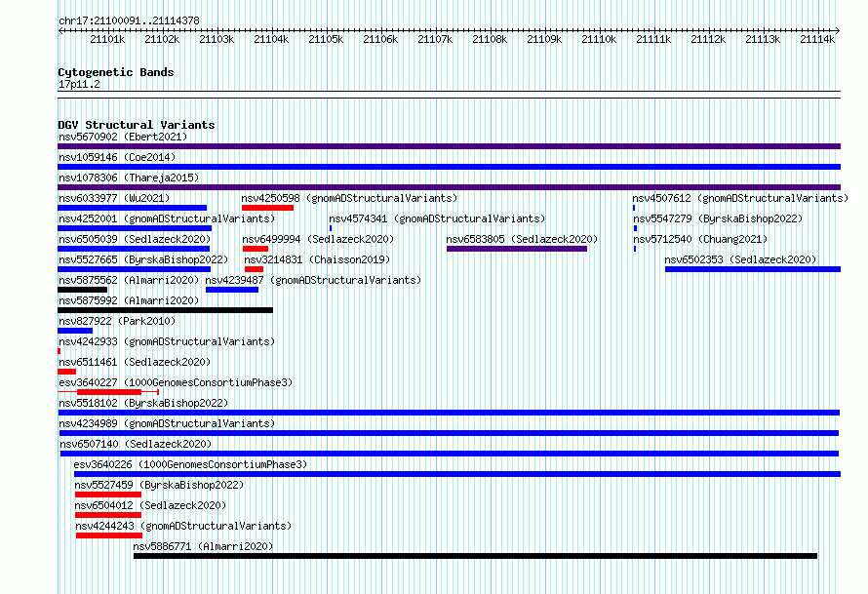Click the purple bar under nsv6583805
868x594 pixels.
click(517, 249)
